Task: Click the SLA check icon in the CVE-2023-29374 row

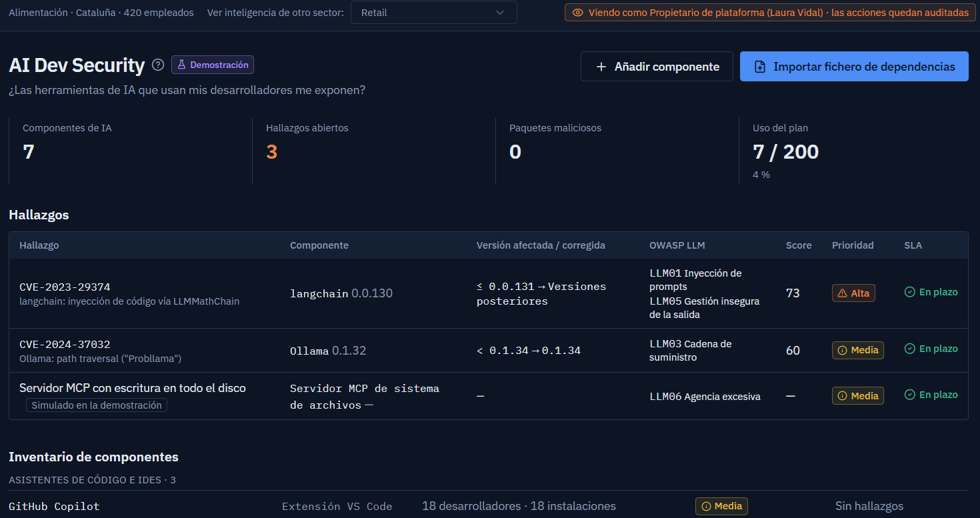Action: coord(909,292)
